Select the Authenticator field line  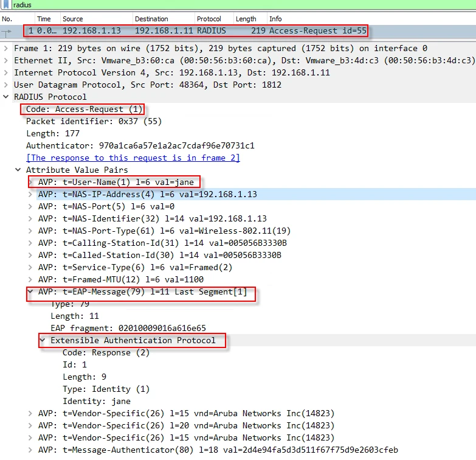coord(140,145)
